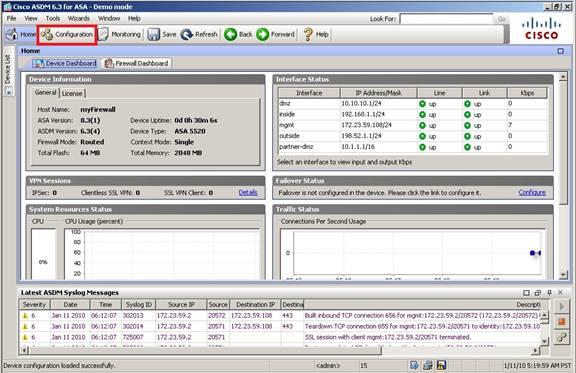This screenshot has height=373, width=576.
Task: Click syslog horizontal scrollbar left arrow
Action: (x=25, y=351)
